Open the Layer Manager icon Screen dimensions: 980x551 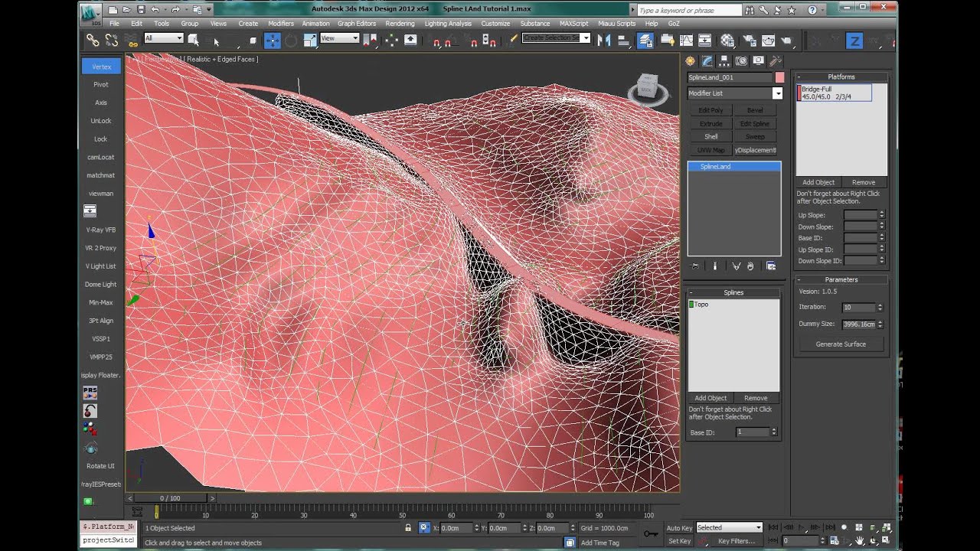pos(645,40)
